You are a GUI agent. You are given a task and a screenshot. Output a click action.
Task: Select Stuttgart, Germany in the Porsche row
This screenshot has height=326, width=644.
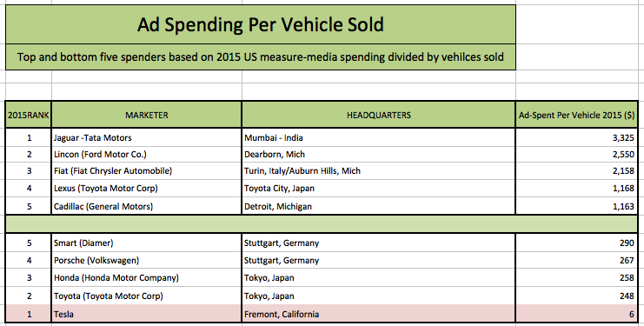pos(379,260)
